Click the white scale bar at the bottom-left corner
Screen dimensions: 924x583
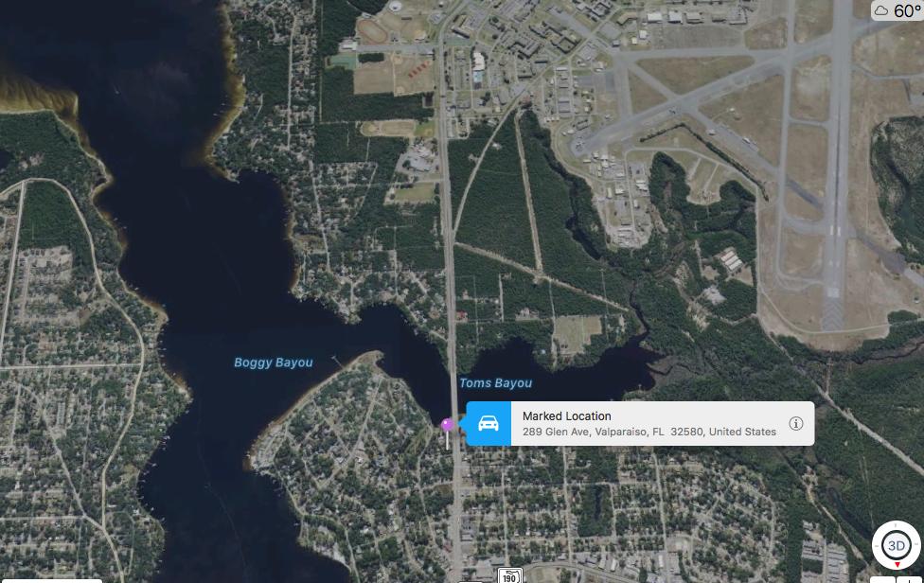pos(51,581)
